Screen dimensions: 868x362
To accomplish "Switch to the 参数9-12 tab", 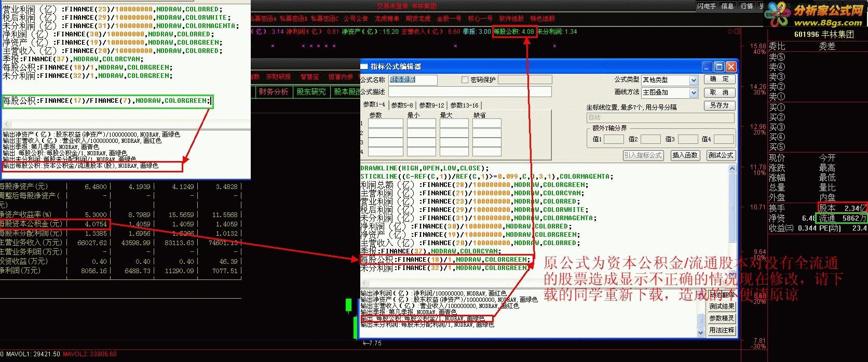I will click(x=431, y=105).
